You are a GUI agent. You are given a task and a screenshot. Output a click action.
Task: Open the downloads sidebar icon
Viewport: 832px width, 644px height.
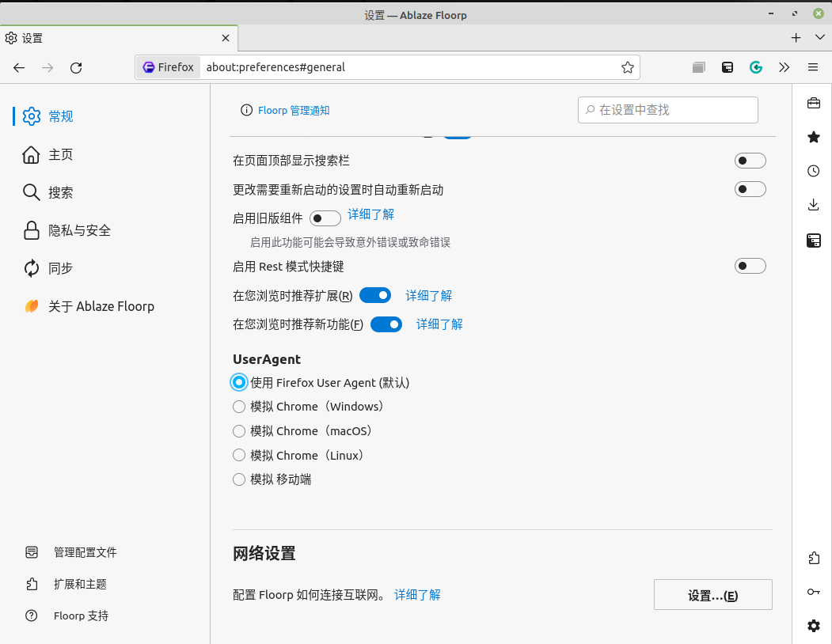tap(813, 204)
